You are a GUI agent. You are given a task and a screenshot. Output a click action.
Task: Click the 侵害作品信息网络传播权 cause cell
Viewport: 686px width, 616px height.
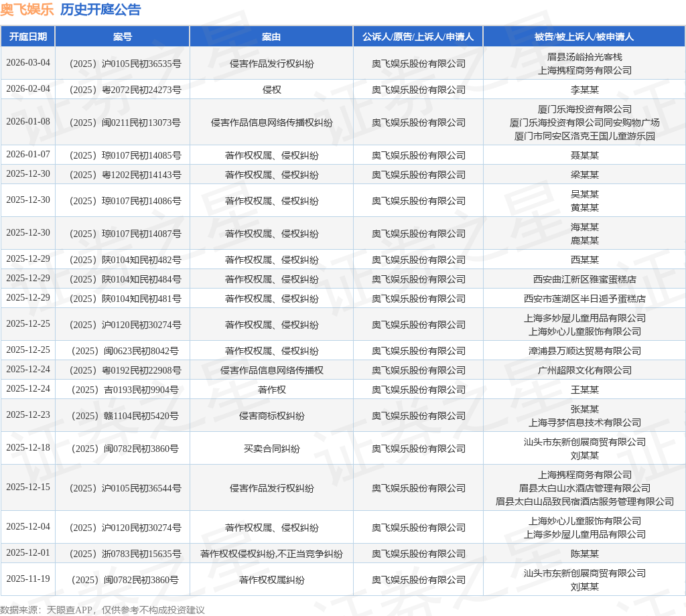(x=272, y=370)
